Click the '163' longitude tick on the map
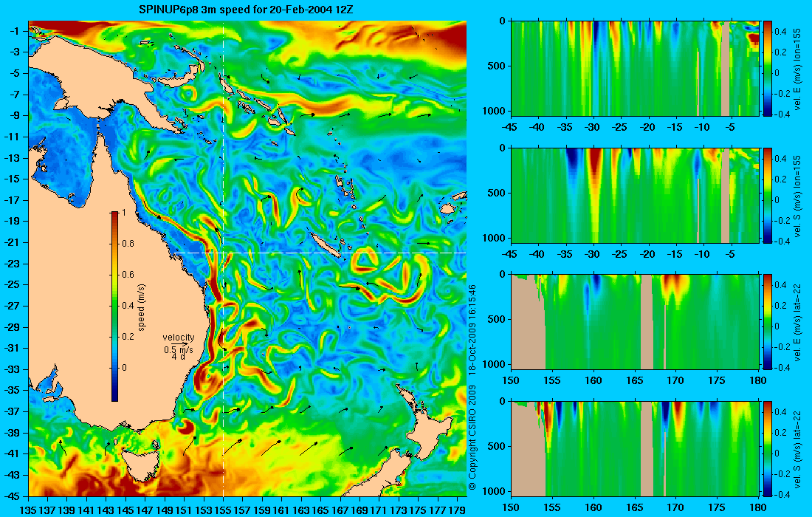 301,510
